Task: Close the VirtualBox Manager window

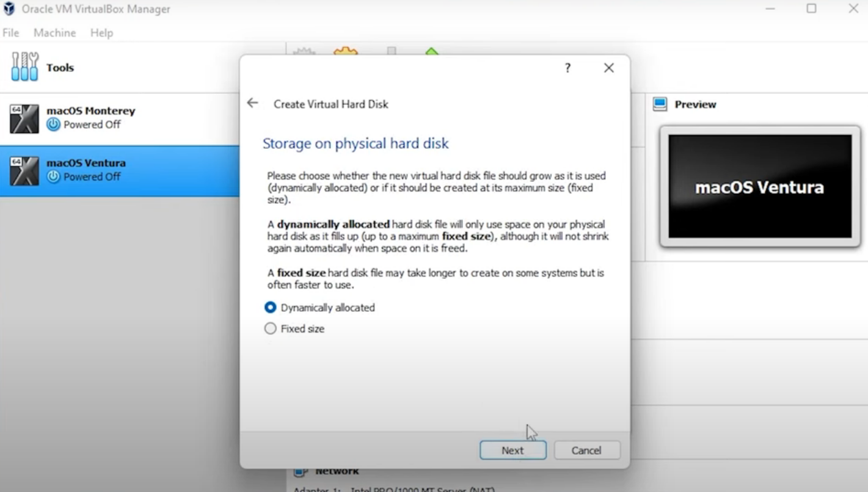Action: pyautogui.click(x=853, y=9)
